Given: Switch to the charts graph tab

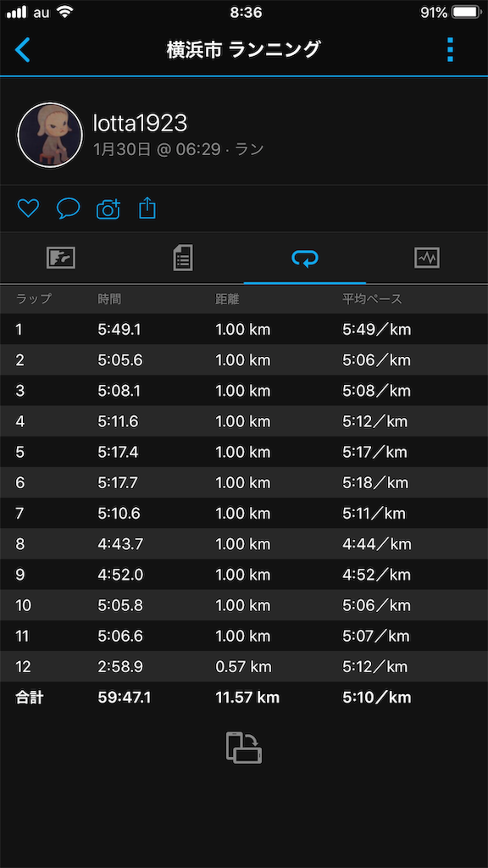Looking at the screenshot, I should click(x=427, y=258).
